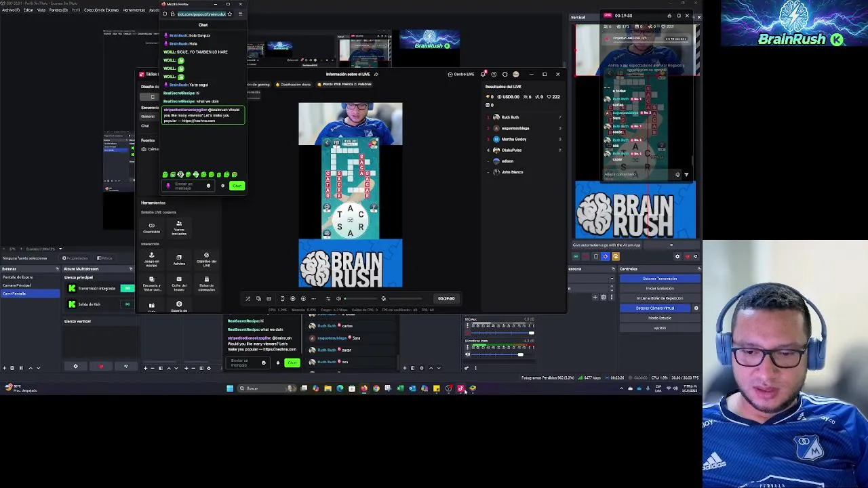The height and width of the screenshot is (488, 868).
Task: Mute the Micrófono Insta audio source
Action: (467, 354)
